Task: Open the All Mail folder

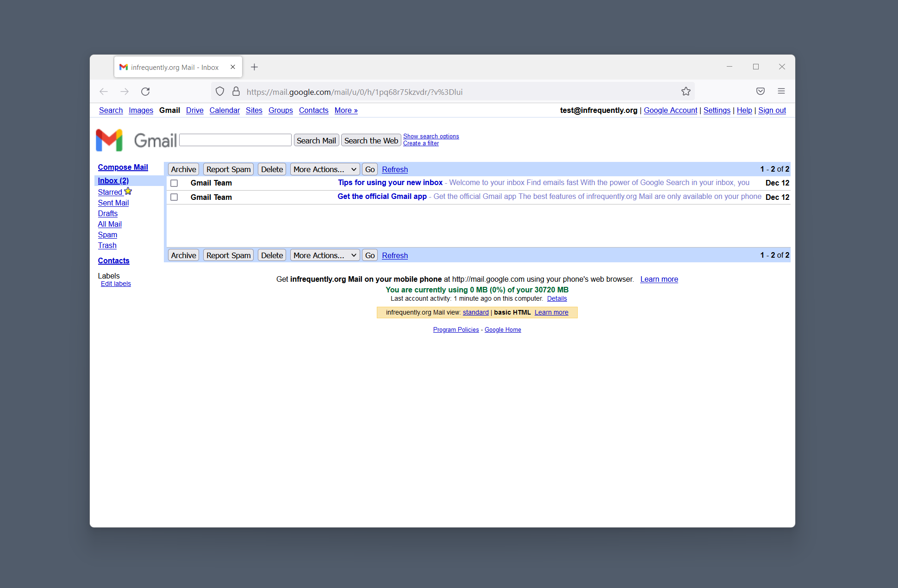Action: coord(110,224)
